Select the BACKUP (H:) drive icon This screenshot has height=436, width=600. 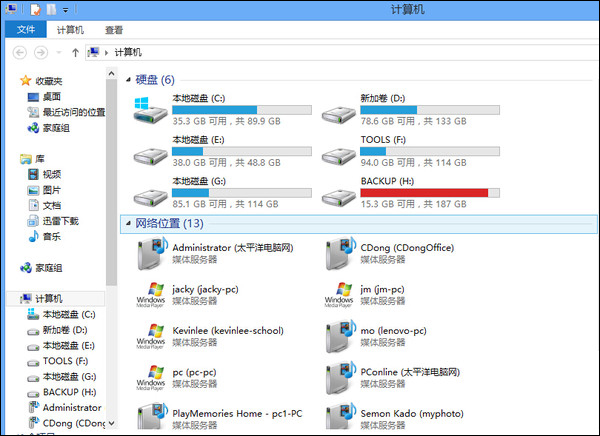[339, 197]
